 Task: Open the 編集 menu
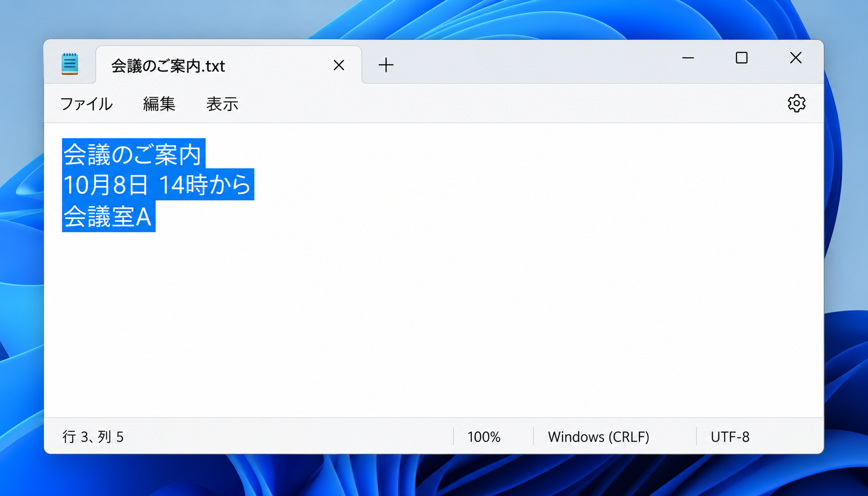(x=159, y=104)
